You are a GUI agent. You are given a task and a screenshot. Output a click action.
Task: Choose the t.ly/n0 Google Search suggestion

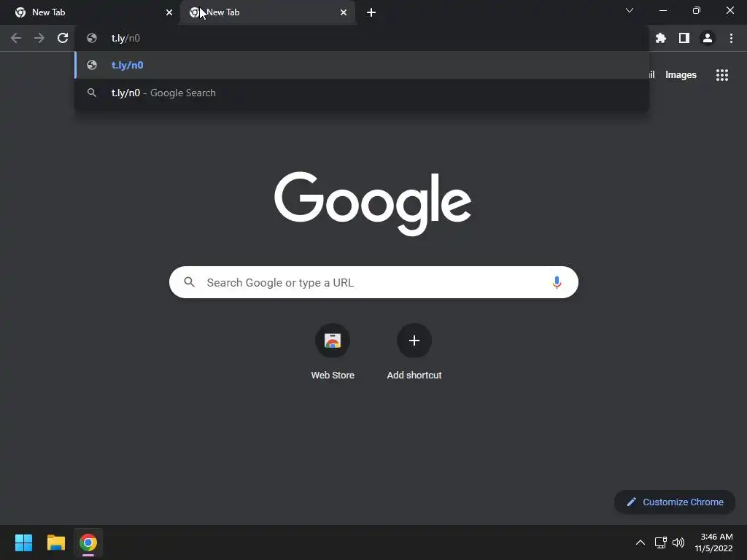[x=362, y=93]
